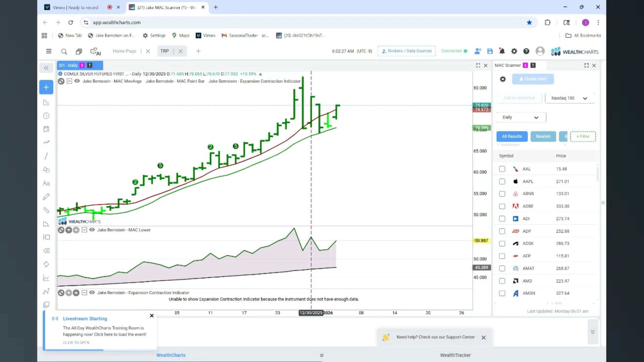This screenshot has height=362, width=644.
Task: Open the user profile avatar
Action: tap(540, 51)
